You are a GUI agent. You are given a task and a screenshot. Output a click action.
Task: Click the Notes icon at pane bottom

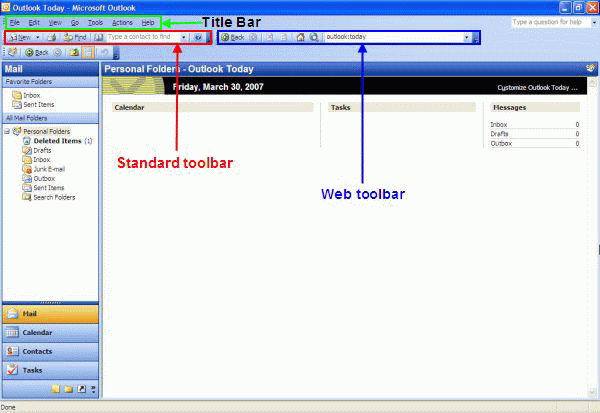click(x=56, y=389)
